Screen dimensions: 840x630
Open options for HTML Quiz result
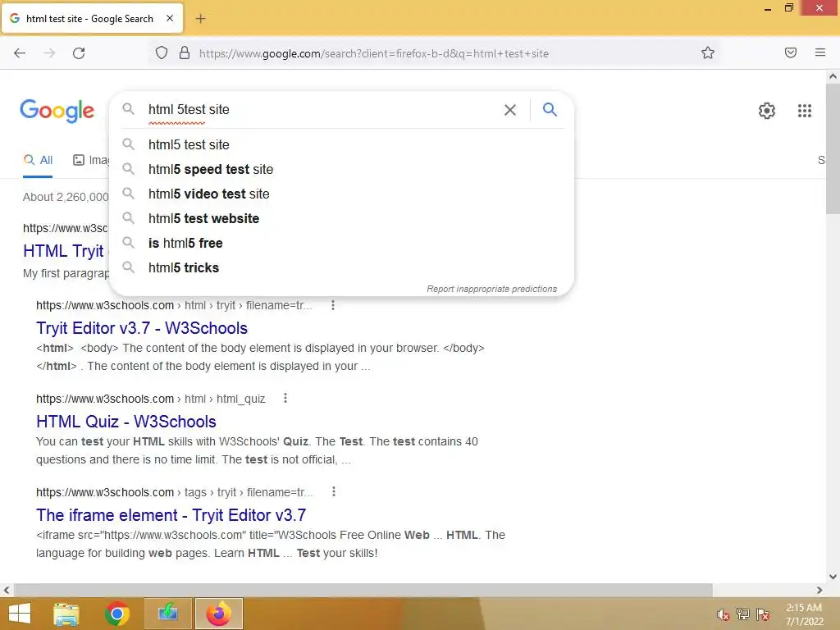pyautogui.click(x=285, y=398)
